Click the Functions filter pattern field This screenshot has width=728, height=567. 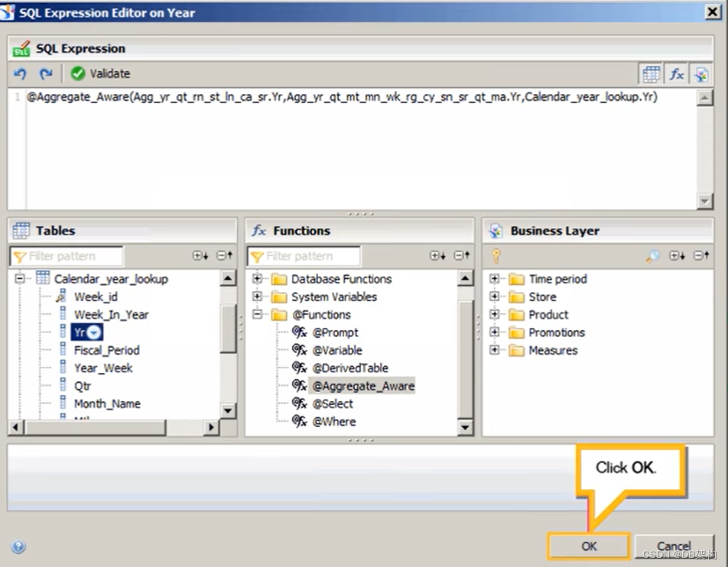click(304, 256)
